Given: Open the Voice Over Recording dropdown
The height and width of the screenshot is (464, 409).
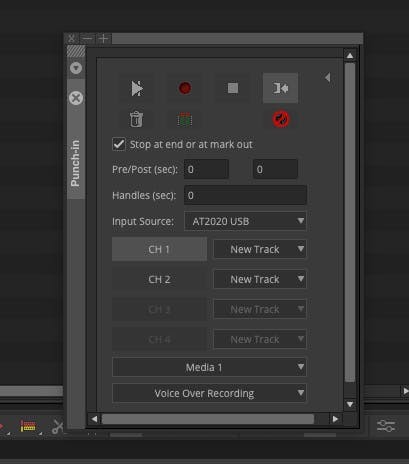Looking at the screenshot, I should pos(209,393).
